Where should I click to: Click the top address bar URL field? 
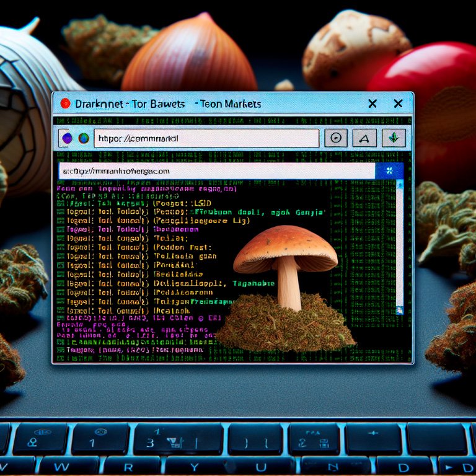click(x=206, y=138)
